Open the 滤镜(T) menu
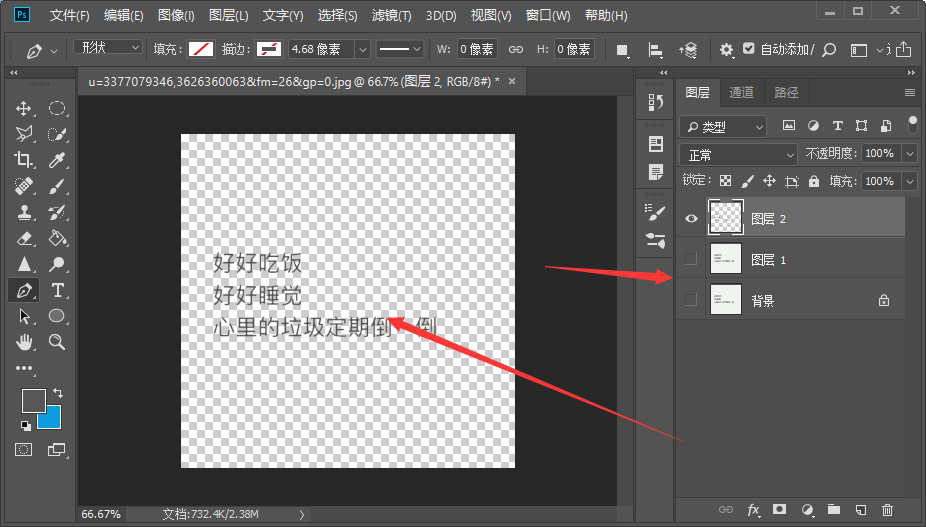The height and width of the screenshot is (527, 926). coord(391,16)
